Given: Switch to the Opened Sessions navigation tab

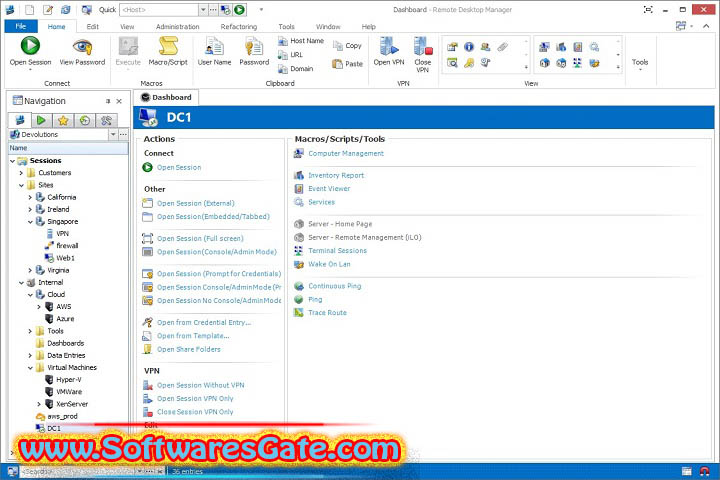Looking at the screenshot, I should click(x=41, y=120).
